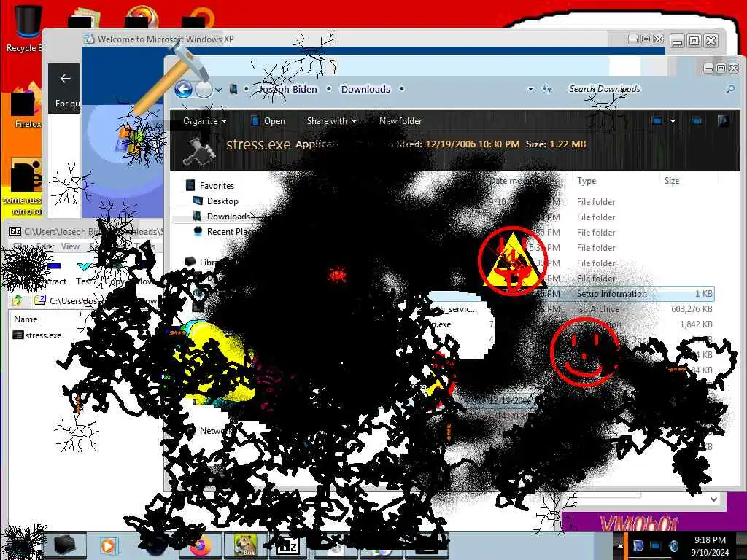
Task: Go back in the Downloads Explorer window
Action: [183, 89]
